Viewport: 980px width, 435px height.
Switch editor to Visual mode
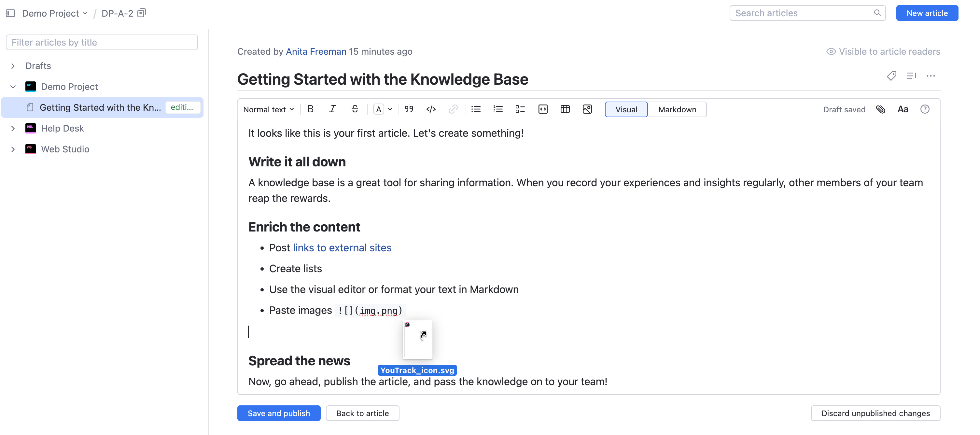coord(626,109)
